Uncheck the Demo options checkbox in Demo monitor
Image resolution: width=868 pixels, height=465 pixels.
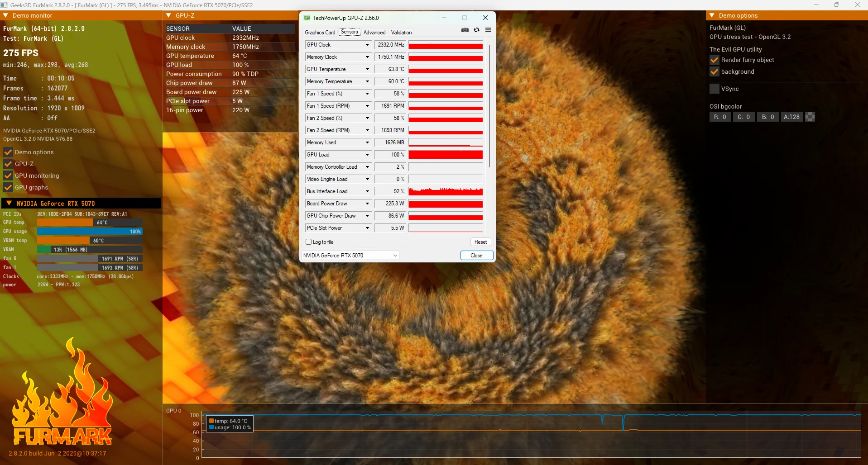8,152
